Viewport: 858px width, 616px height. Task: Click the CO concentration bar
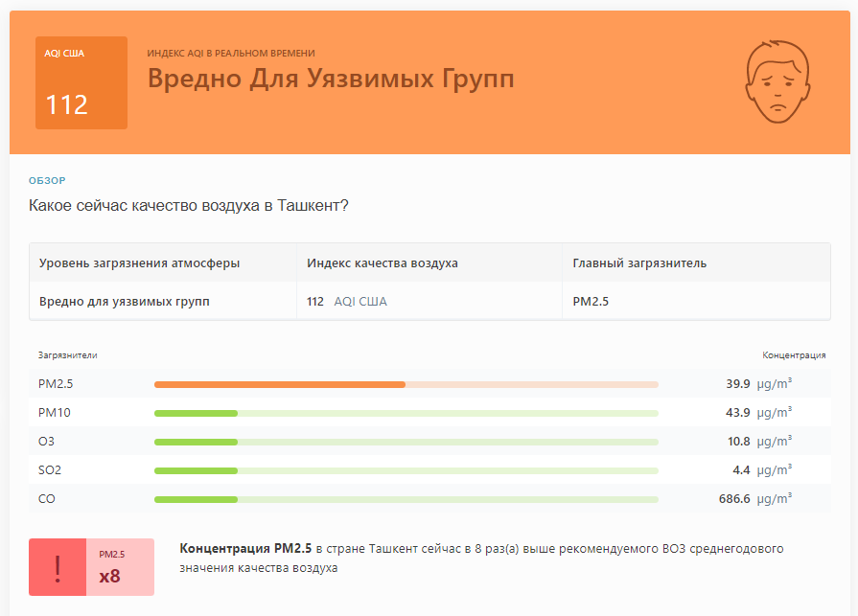[x=406, y=499]
